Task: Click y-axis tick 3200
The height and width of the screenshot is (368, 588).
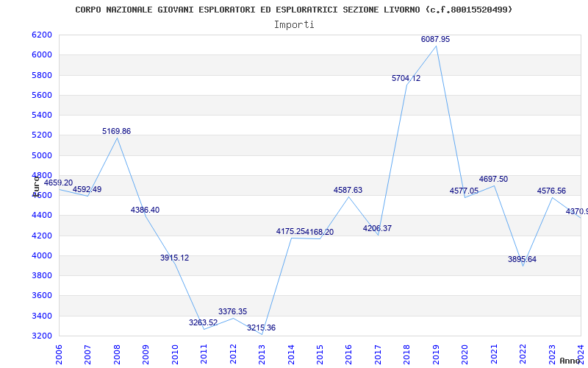Action: click(x=42, y=336)
